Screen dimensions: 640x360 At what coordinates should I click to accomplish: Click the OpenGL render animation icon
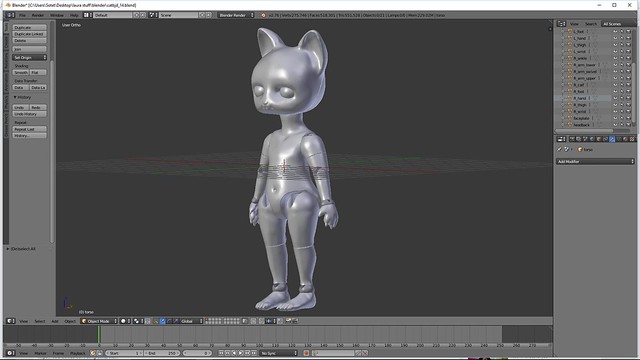coord(295,321)
